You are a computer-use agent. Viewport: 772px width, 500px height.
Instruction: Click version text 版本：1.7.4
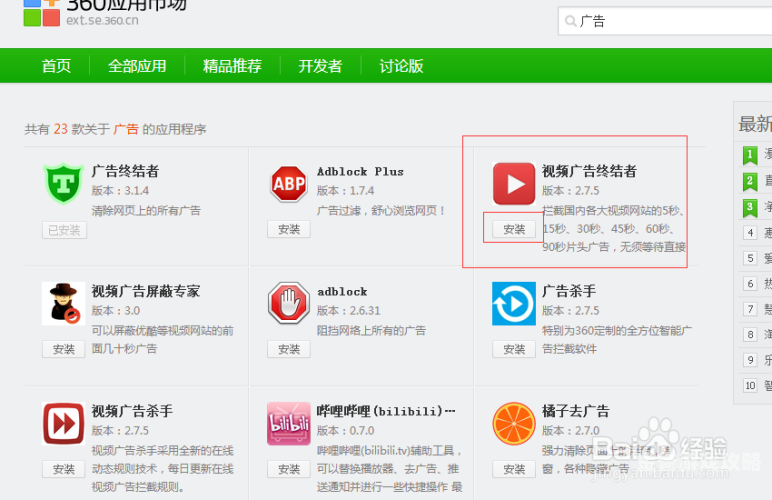pos(346,191)
